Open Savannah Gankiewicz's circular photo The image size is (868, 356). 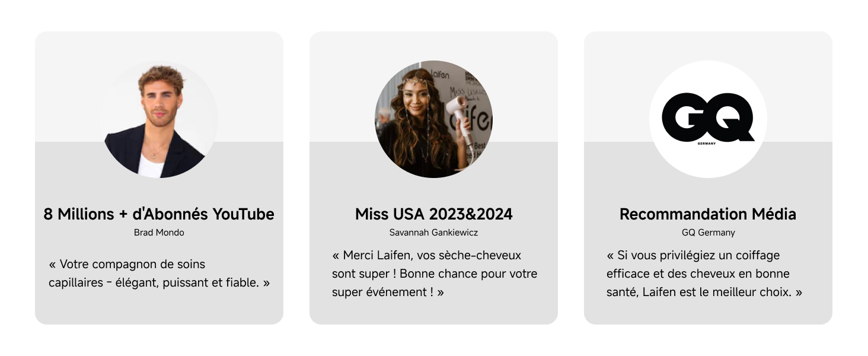point(433,119)
